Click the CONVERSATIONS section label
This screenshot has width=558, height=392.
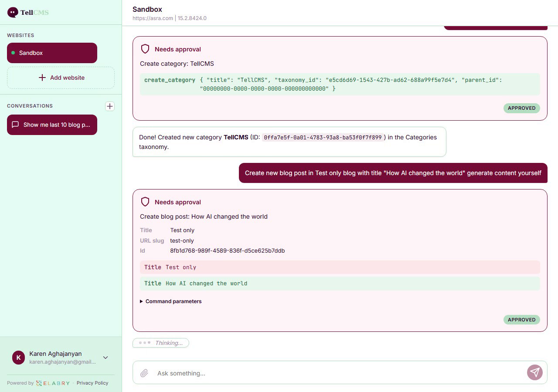[30, 106]
